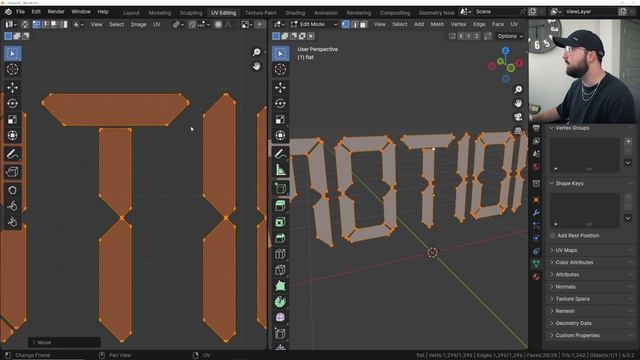Select the Move tool in UV editor toolbar
640x360 pixels.
tap(12, 87)
